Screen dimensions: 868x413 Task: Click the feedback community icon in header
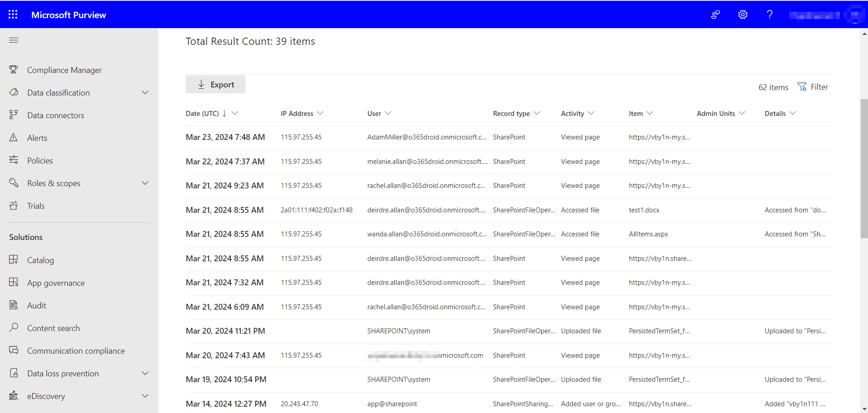pos(715,14)
